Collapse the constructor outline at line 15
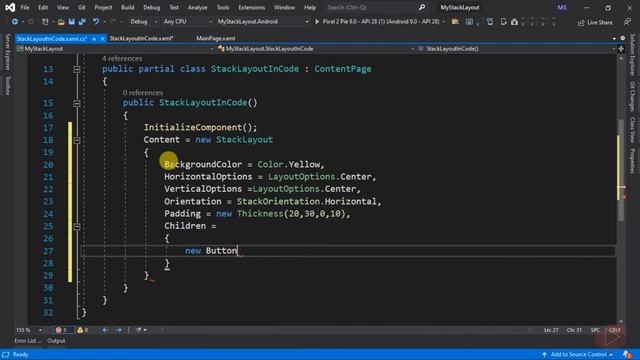The width and height of the screenshot is (640, 360). (x=77, y=103)
